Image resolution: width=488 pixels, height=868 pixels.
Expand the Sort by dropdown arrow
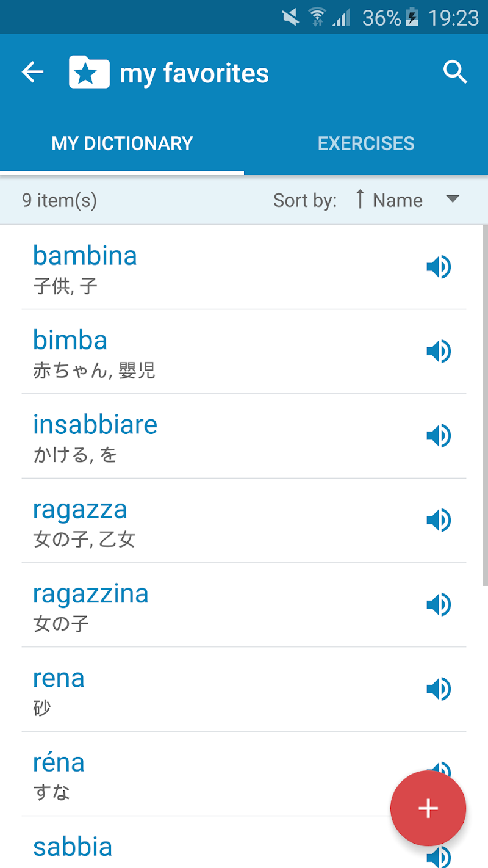point(453,199)
